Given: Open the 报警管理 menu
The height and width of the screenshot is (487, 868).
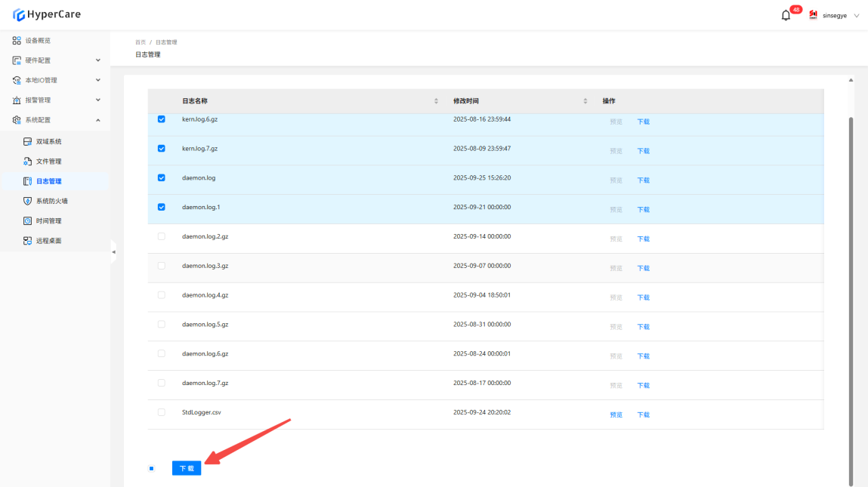Looking at the screenshot, I should [x=97, y=100].
